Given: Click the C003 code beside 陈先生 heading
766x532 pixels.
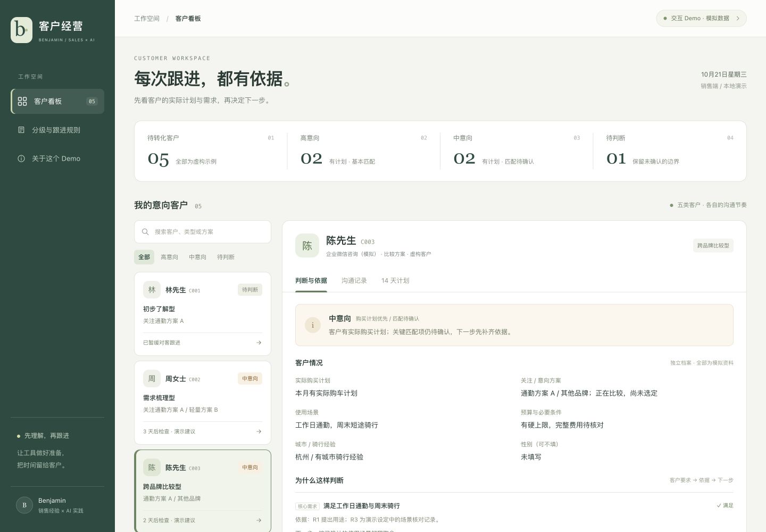Looking at the screenshot, I should (368, 242).
